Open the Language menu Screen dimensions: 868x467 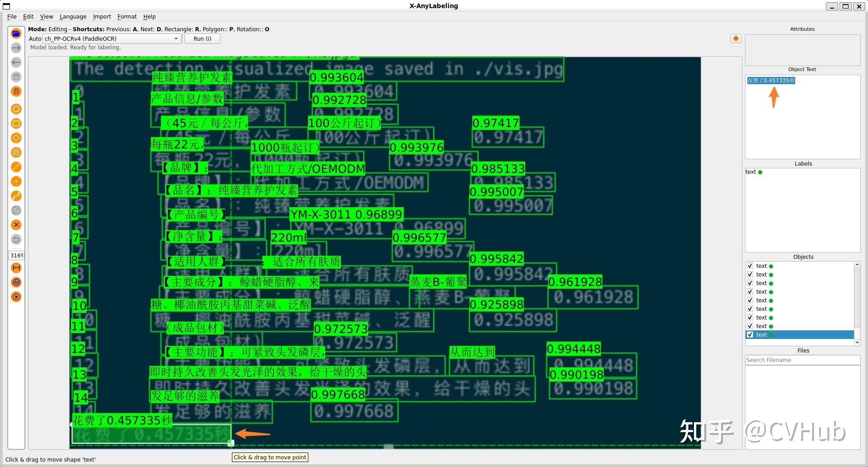(73, 17)
